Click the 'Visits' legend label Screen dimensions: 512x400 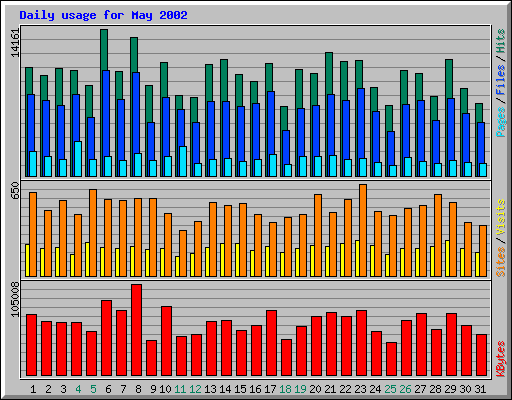501,217
